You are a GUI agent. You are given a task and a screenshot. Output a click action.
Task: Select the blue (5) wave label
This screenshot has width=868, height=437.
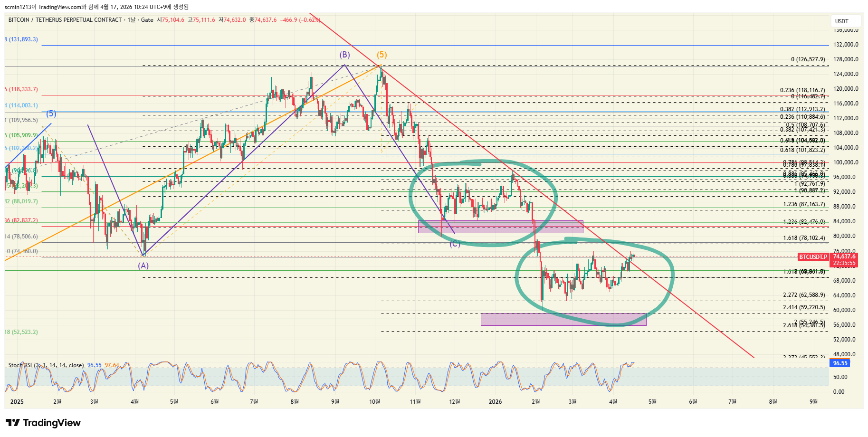pyautogui.click(x=51, y=114)
